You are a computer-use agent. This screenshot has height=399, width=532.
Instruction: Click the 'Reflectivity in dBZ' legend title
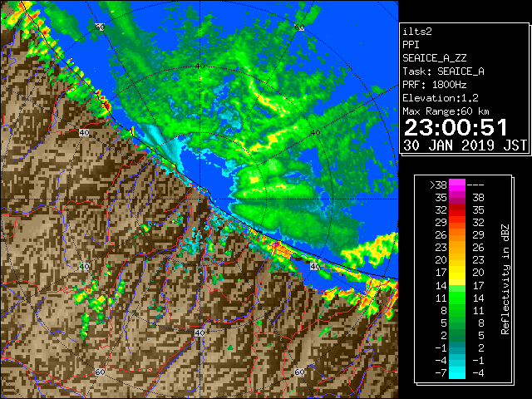[505, 279]
